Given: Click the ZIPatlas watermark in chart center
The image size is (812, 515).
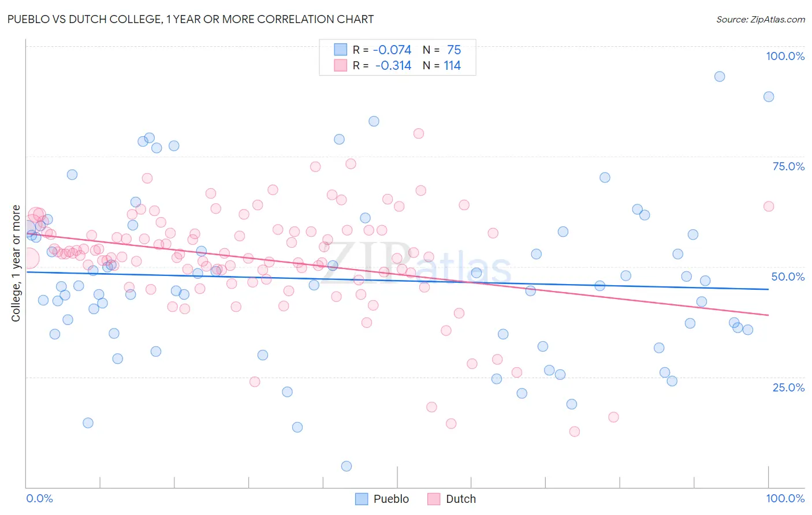Looking at the screenshot, I should point(416,264).
